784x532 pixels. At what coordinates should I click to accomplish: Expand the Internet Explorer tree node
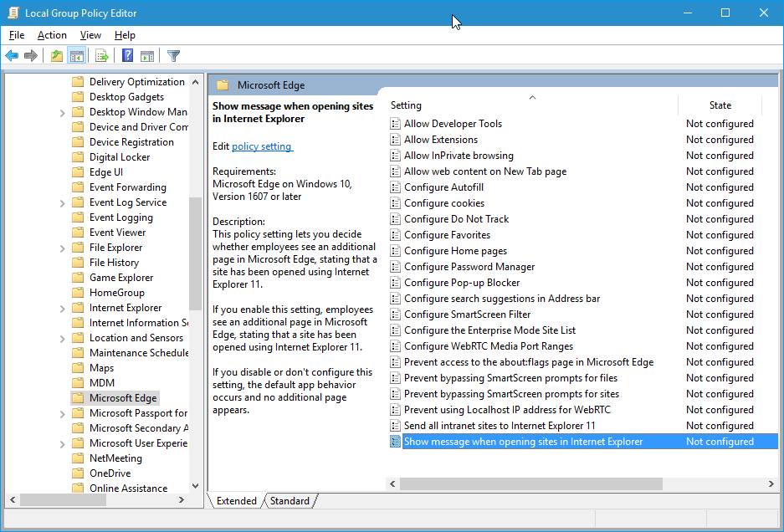(x=63, y=309)
